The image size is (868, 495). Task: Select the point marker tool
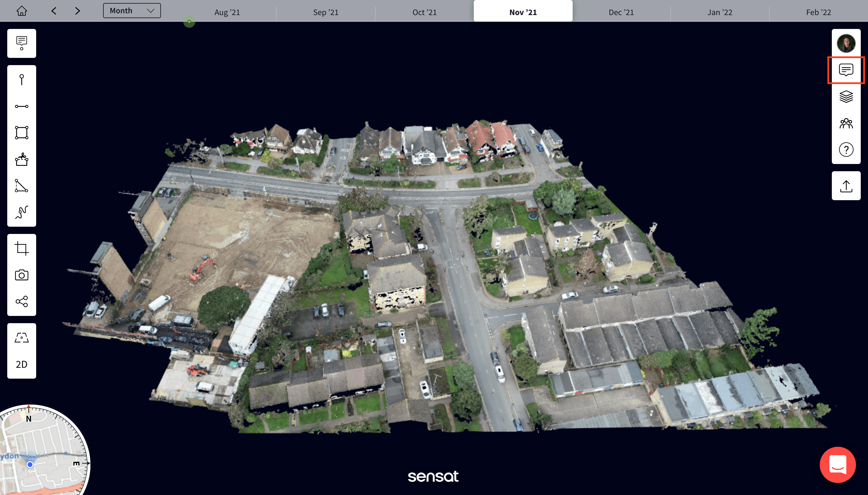22,80
